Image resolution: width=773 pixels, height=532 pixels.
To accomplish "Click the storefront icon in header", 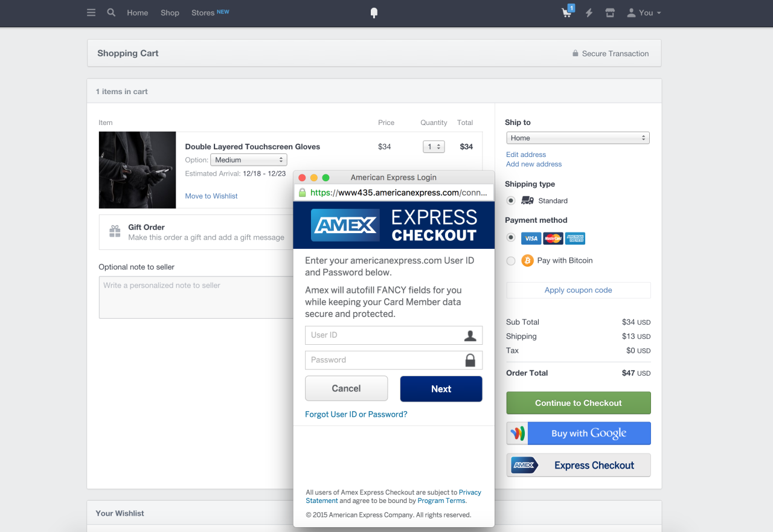I will point(610,13).
